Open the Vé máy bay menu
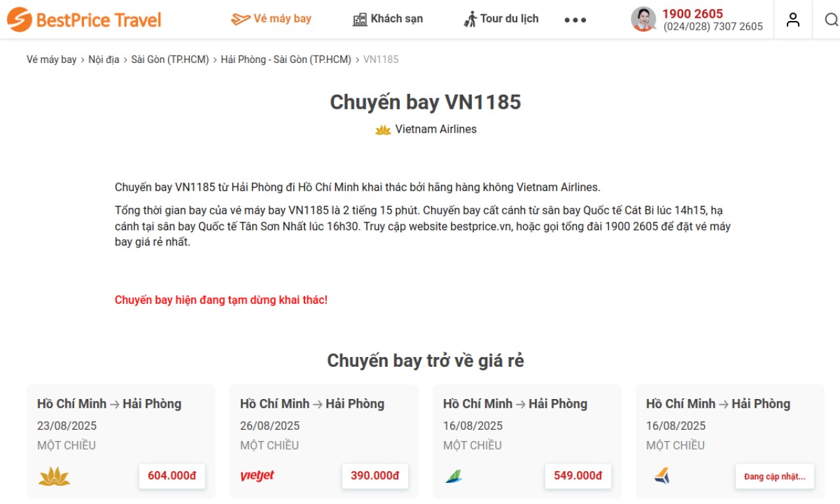The width and height of the screenshot is (840, 504). pyautogui.click(x=272, y=19)
